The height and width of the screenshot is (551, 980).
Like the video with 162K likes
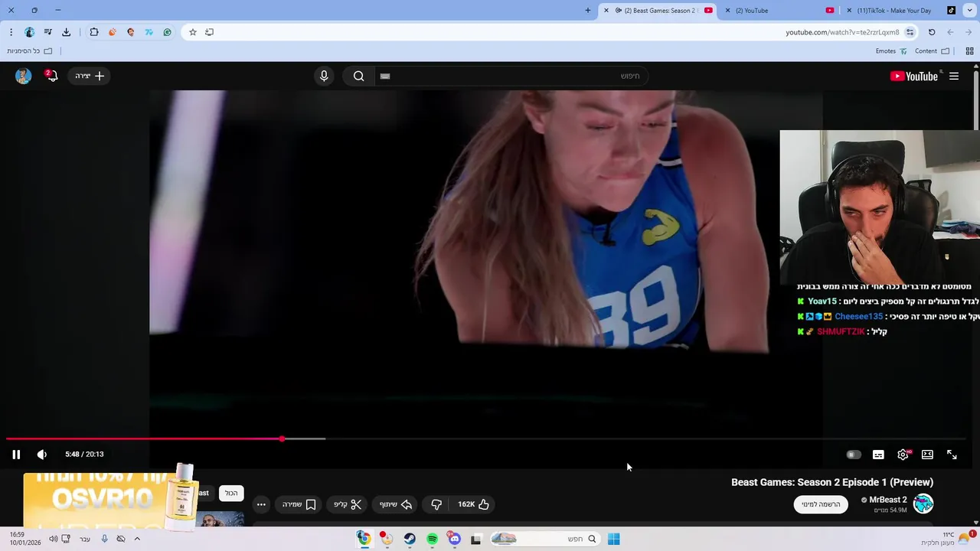[473, 504]
